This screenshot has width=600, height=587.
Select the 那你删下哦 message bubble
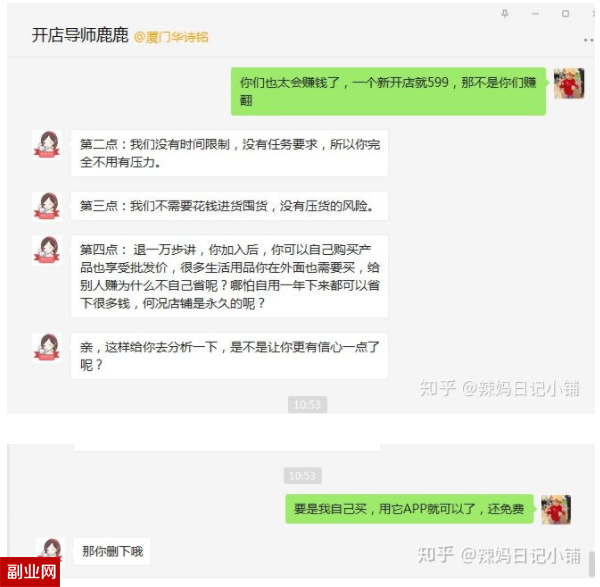pos(112,551)
